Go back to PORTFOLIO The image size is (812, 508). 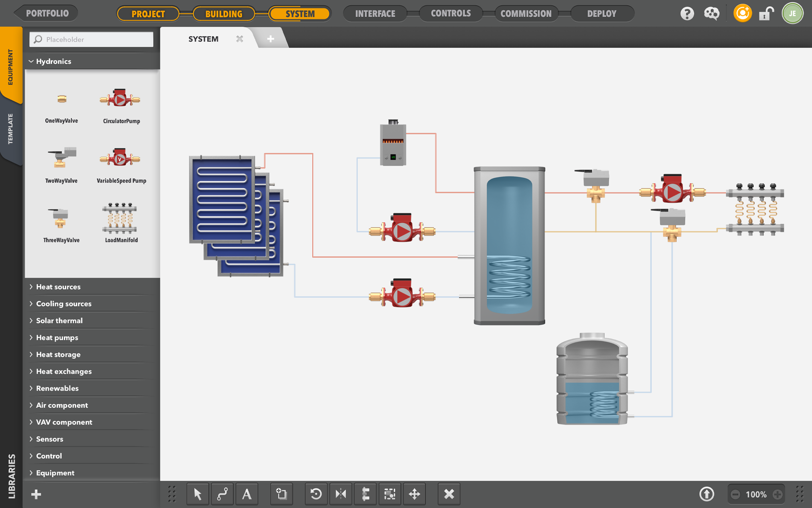tap(47, 13)
